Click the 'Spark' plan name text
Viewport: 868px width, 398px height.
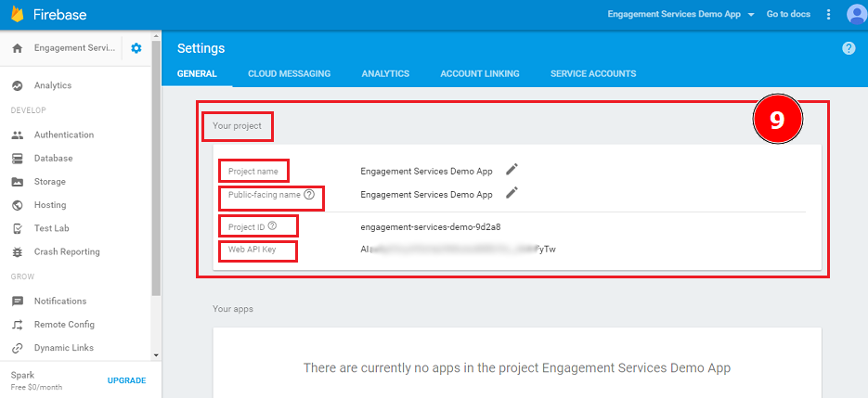(x=22, y=376)
